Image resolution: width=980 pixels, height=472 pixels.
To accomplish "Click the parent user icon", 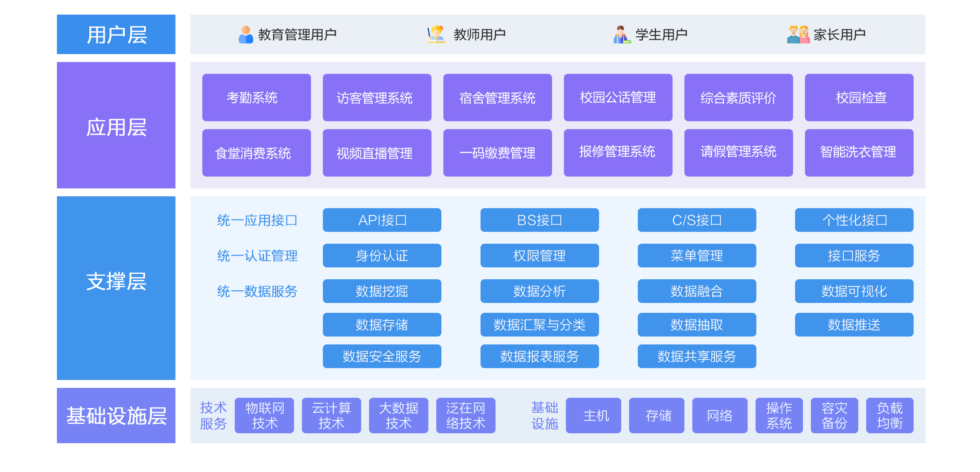I will (x=798, y=35).
